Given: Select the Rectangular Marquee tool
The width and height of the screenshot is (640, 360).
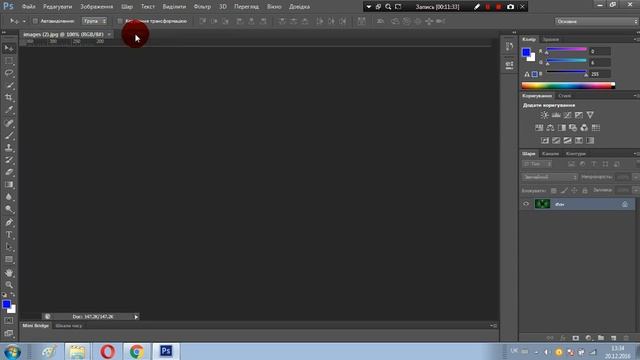Looking at the screenshot, I should point(9,61).
